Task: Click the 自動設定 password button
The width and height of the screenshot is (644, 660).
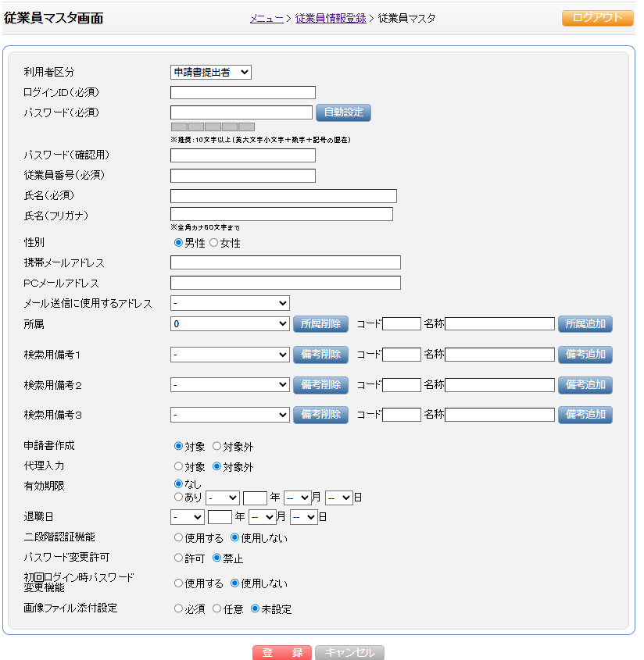Action: click(343, 112)
